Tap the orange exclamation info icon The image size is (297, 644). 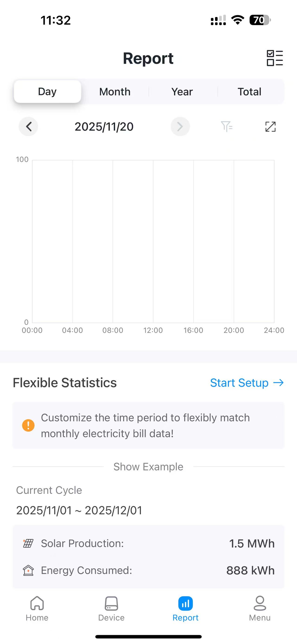point(28,425)
